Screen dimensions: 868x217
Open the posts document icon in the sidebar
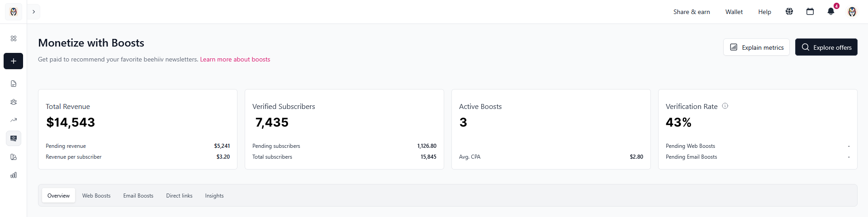[x=14, y=84]
